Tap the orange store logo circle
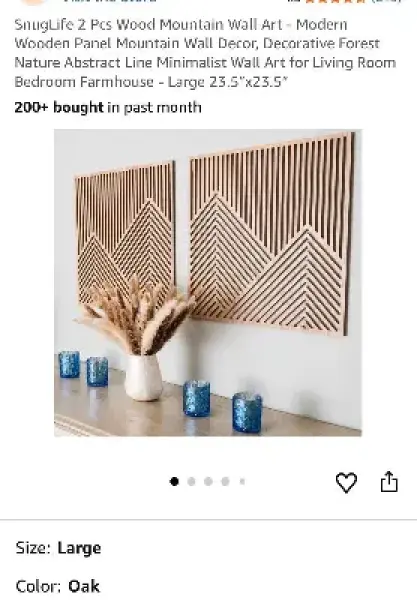The height and width of the screenshot is (600, 417). click(x=34, y=2)
